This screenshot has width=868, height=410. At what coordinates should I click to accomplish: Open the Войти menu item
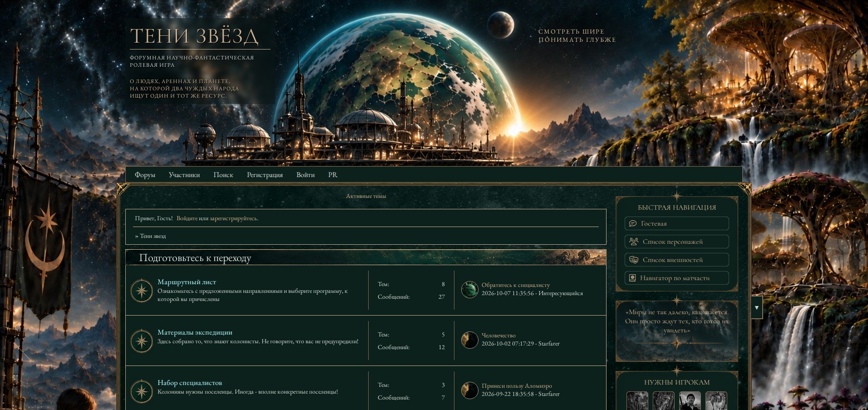(306, 175)
